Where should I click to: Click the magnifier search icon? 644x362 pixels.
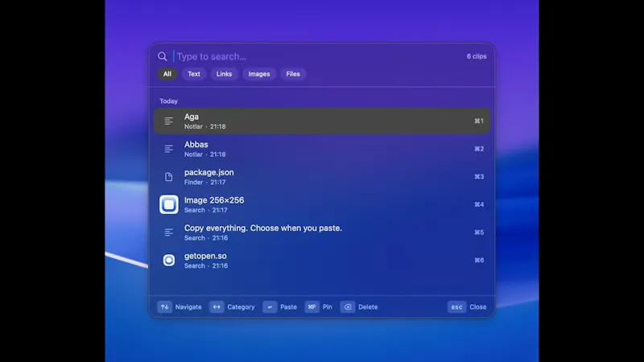(x=163, y=56)
